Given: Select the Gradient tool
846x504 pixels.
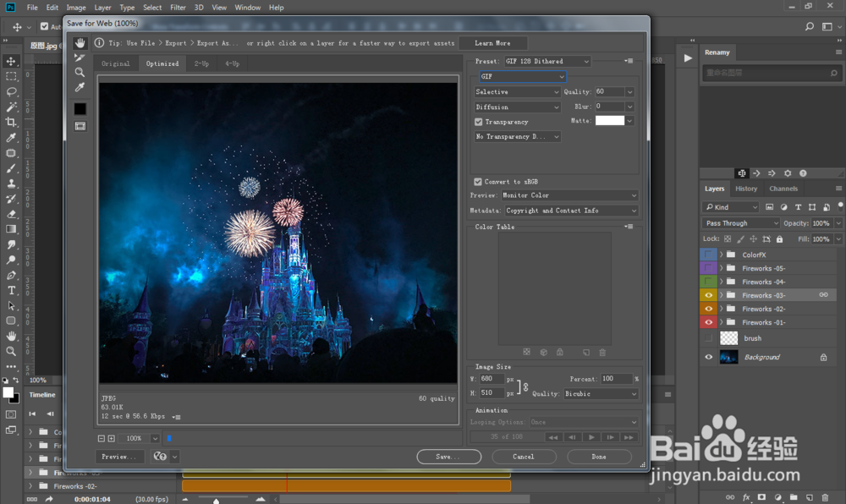Looking at the screenshot, I should tap(11, 229).
